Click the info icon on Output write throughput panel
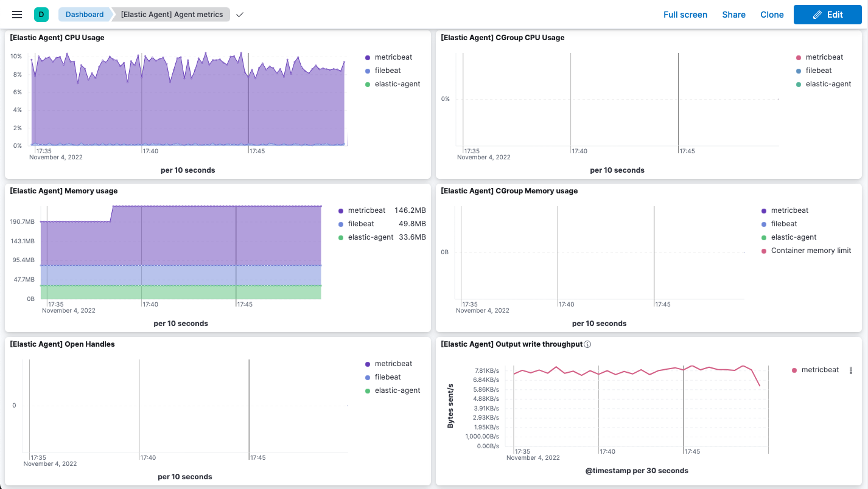 [x=586, y=344]
